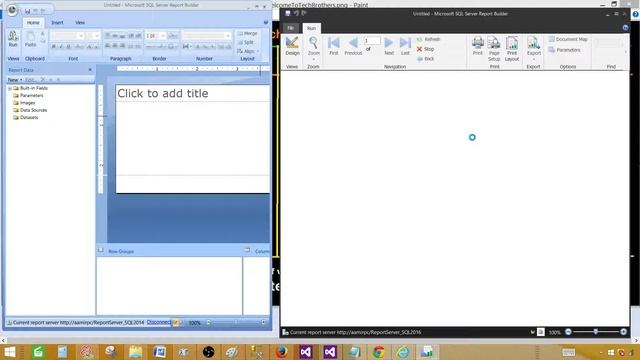Click the Save icon in the left quick access toolbar

click(27, 11)
